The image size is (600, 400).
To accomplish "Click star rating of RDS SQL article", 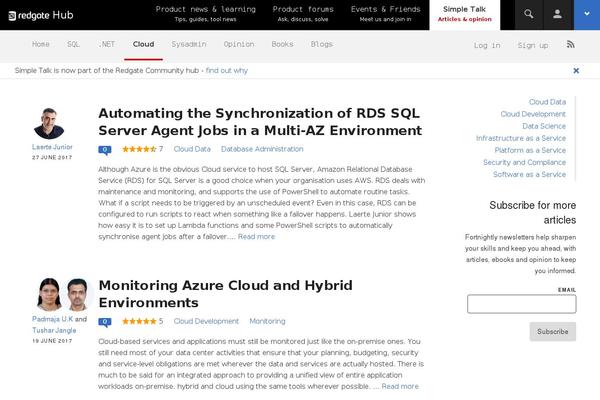I will tap(139, 149).
